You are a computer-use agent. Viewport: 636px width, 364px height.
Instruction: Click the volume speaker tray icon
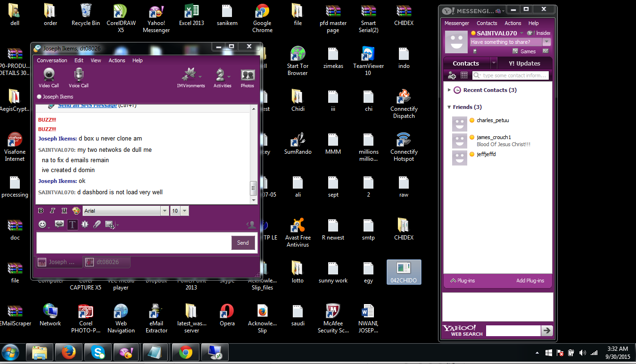coord(582,353)
